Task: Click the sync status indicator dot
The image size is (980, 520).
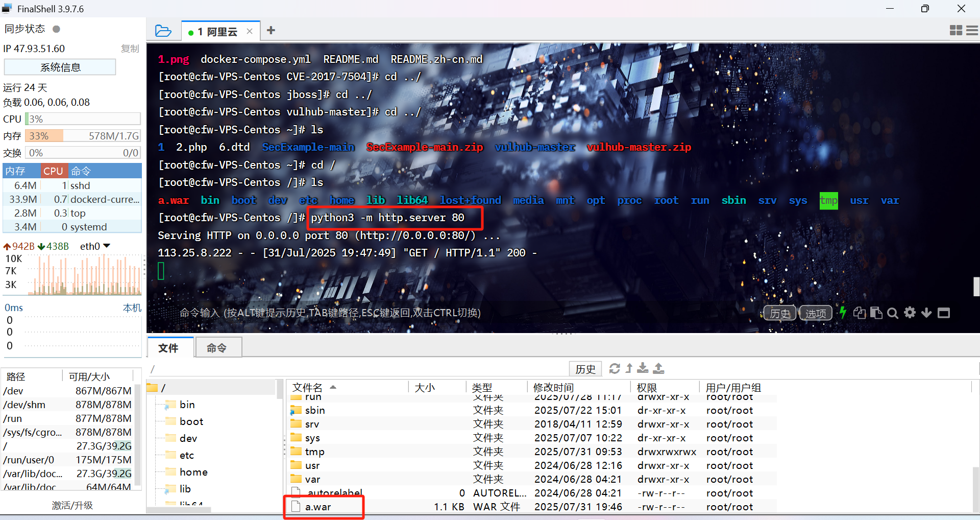Action: pos(57,29)
